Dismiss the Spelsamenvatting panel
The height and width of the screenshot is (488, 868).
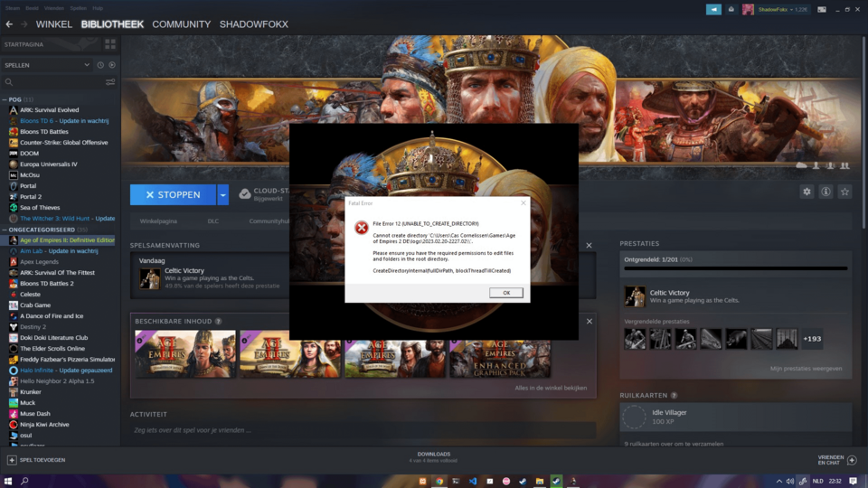[589, 245]
